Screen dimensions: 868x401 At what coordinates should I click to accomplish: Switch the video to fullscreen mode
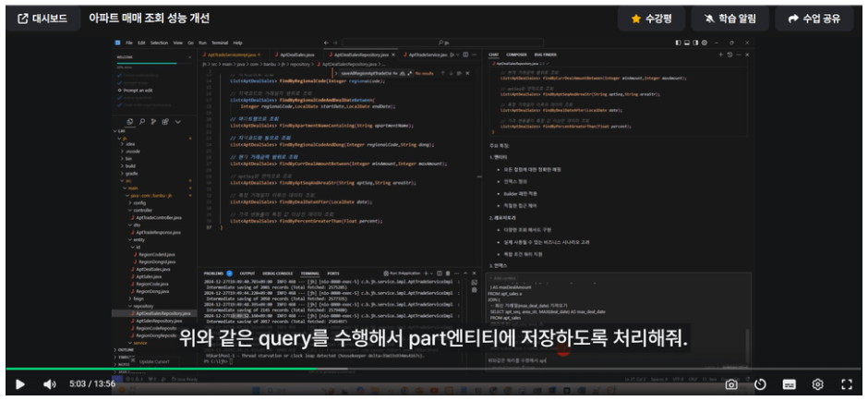847,383
